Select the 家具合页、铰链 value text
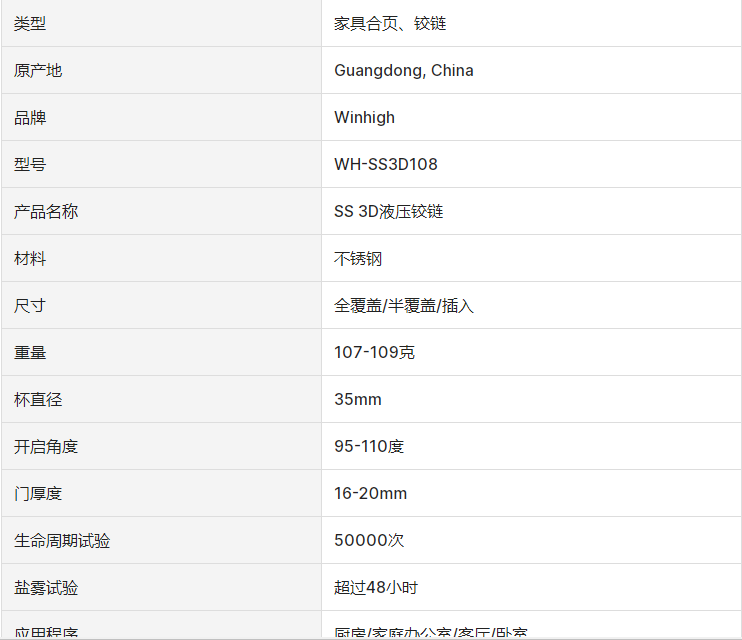 (x=390, y=23)
